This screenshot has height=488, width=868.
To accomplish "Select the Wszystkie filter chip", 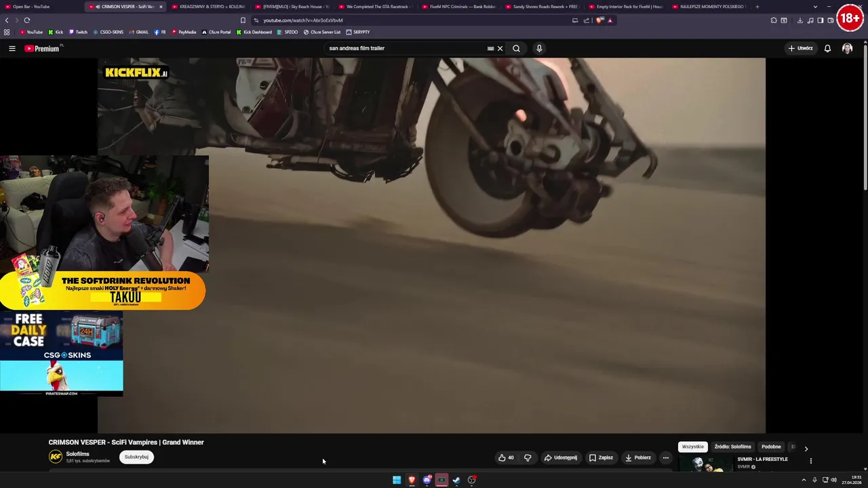I will [693, 447].
